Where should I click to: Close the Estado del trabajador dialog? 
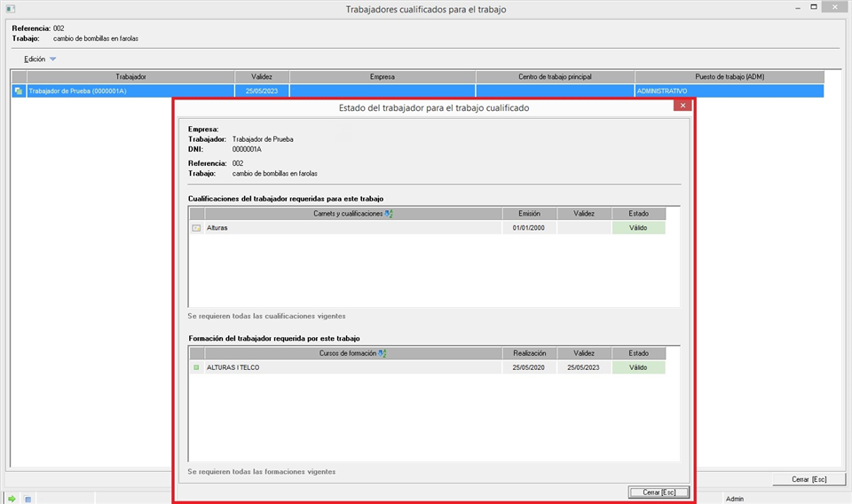682,105
